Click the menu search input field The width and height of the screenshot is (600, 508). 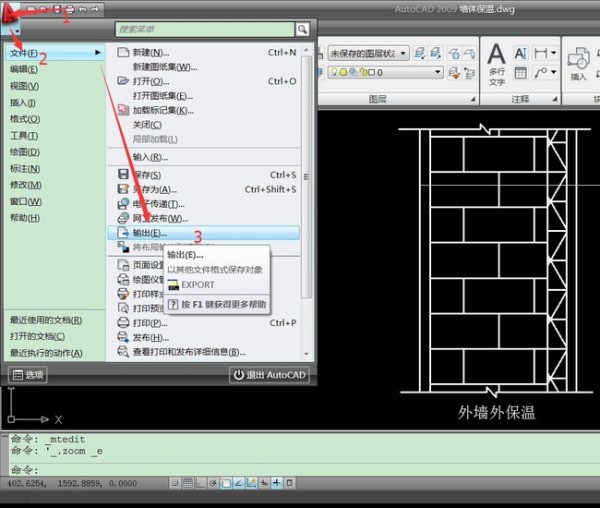pos(203,30)
